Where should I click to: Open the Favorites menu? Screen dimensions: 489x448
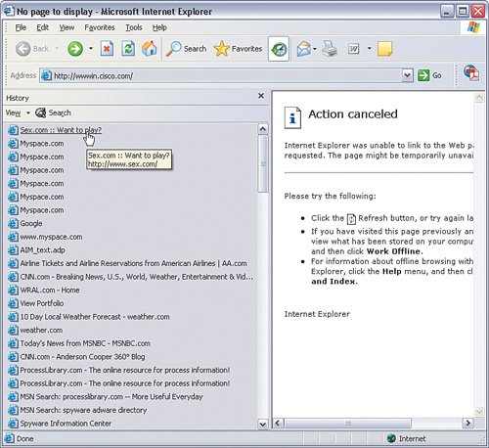(x=100, y=27)
